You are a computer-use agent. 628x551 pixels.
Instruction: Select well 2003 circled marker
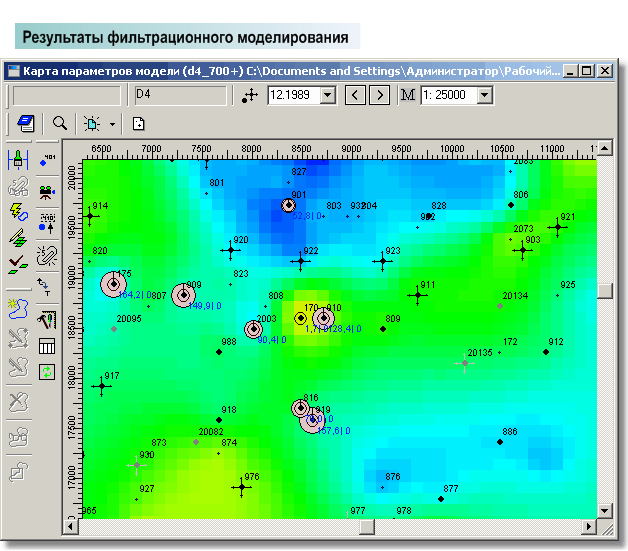click(254, 329)
